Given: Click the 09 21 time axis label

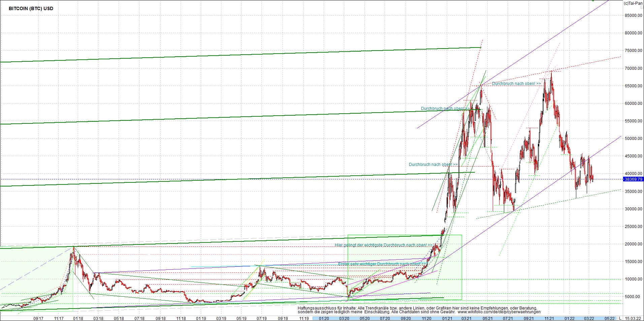Looking at the screenshot, I should pyautogui.click(x=529, y=318).
